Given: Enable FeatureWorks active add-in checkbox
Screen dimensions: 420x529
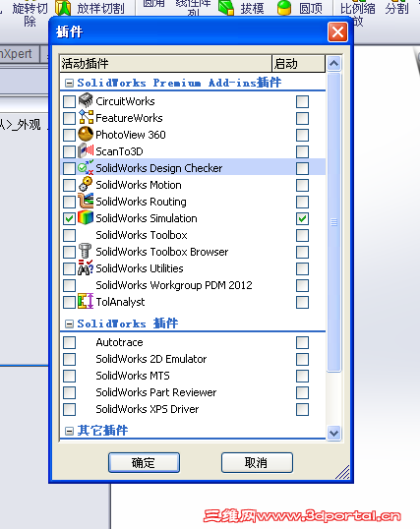Looking at the screenshot, I should (x=69, y=118).
